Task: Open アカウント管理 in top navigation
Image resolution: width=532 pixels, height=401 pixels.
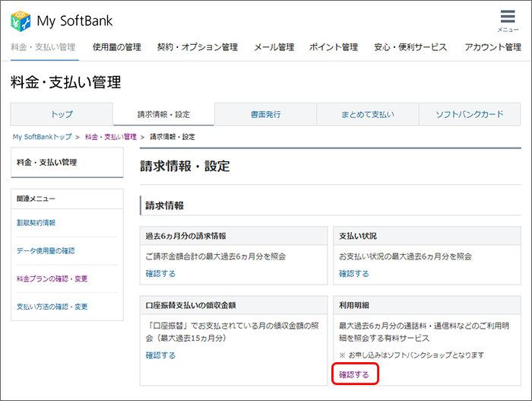Action: (492, 47)
